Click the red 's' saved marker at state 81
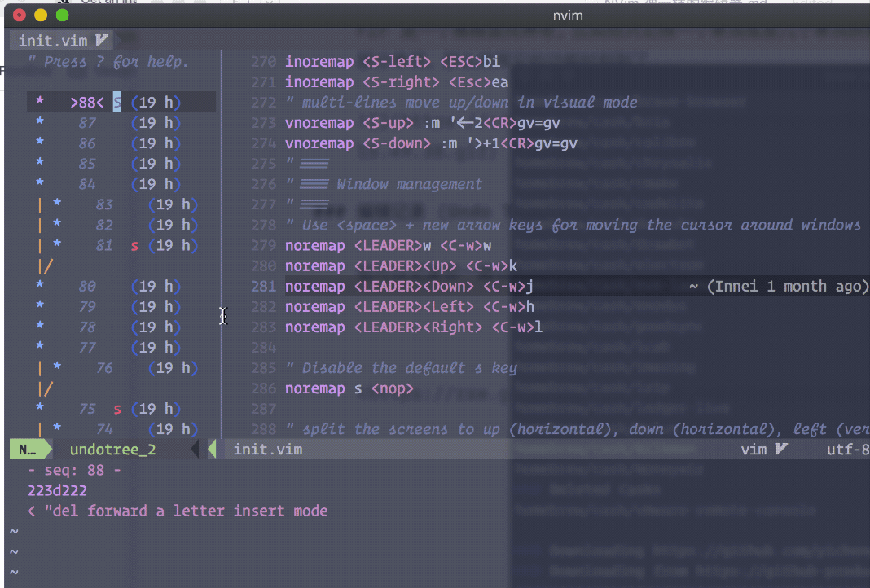 coord(134,246)
